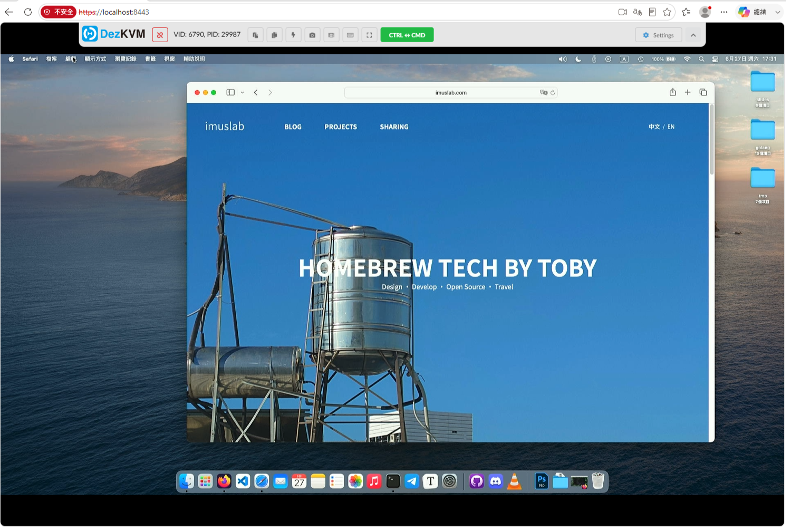The height and width of the screenshot is (532, 791).
Task: Open DezKVM Settings
Action: [x=659, y=35]
